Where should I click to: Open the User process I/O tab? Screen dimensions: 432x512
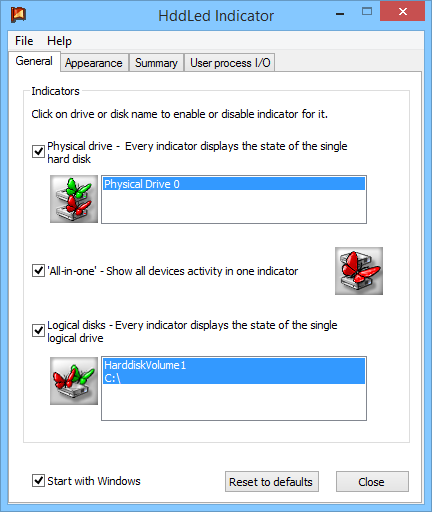point(230,63)
